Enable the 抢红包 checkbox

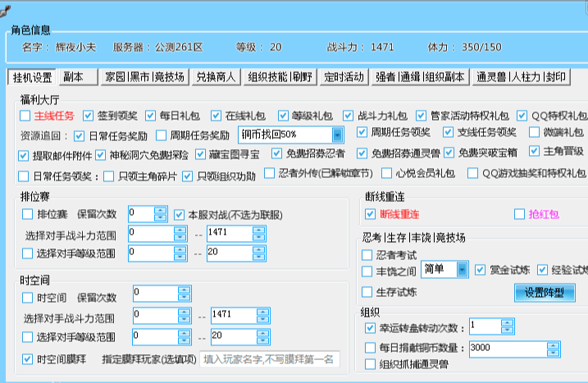[x=519, y=214]
